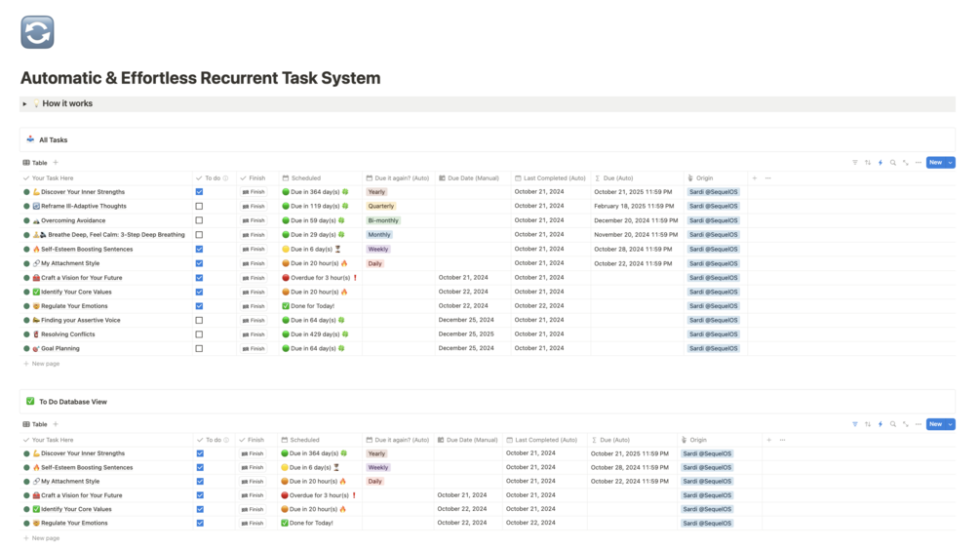Screen dimensions: 980x549
Task: Open Identify Your Core Values page in All Tasks
Action: [76, 292]
